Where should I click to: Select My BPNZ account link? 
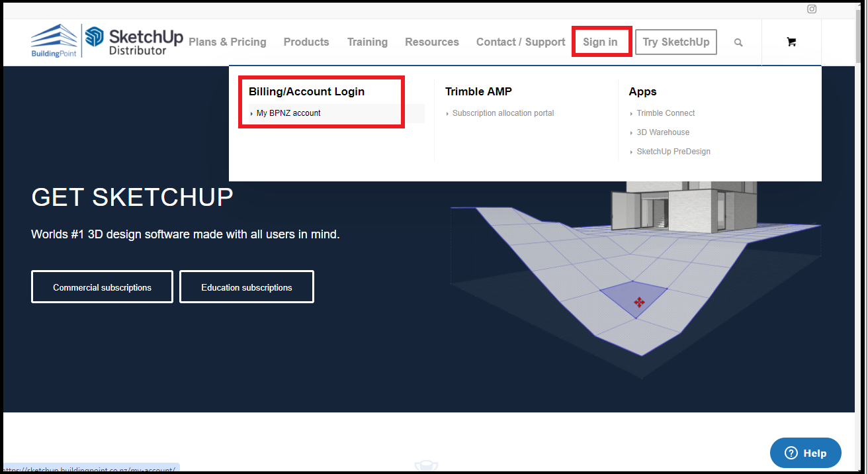(288, 113)
